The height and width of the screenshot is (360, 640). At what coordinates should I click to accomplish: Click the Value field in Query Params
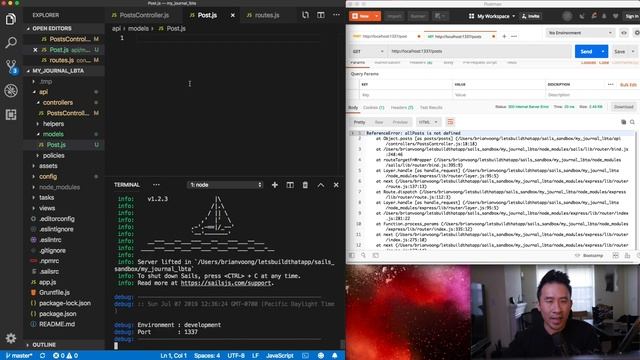499,95
